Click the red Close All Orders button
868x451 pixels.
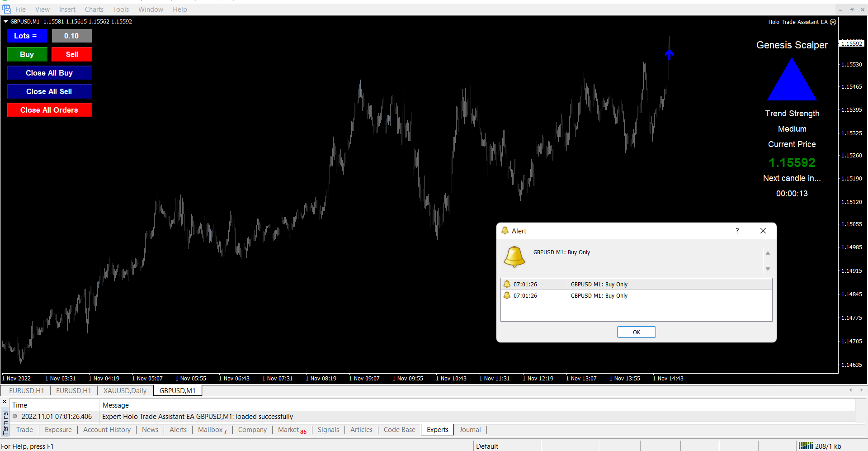pos(49,110)
